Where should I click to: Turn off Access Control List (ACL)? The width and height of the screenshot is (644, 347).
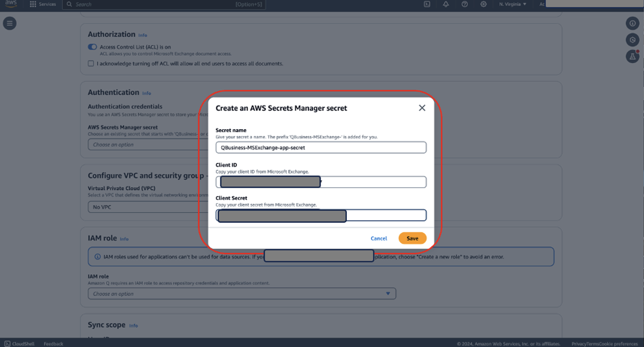tap(92, 46)
